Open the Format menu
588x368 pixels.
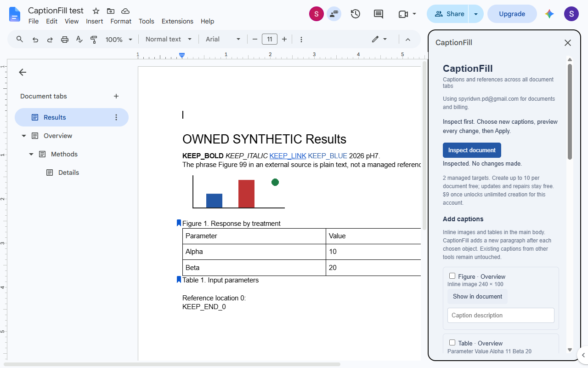coord(121,21)
